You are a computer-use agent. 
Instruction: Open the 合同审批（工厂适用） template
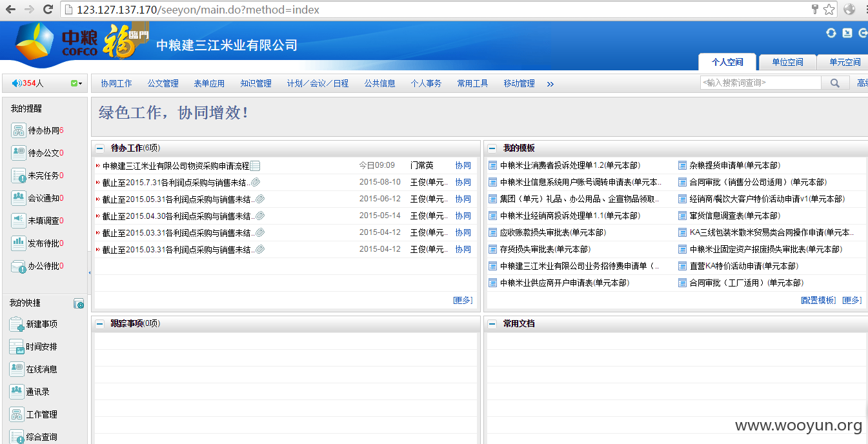tap(746, 283)
